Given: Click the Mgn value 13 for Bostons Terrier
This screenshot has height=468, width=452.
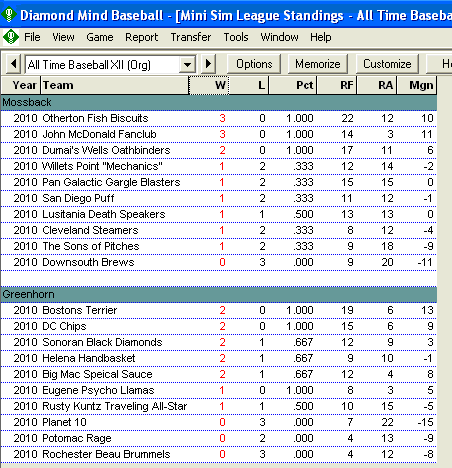Looking at the screenshot, I should pos(427,310).
